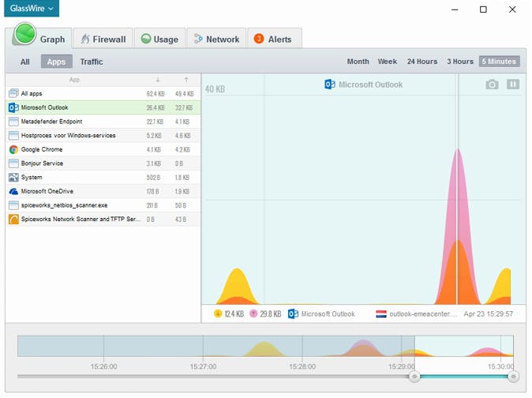Screen dimensions: 532x398
Task: Open the GlassWire menu dropdown
Action: tap(32, 8)
